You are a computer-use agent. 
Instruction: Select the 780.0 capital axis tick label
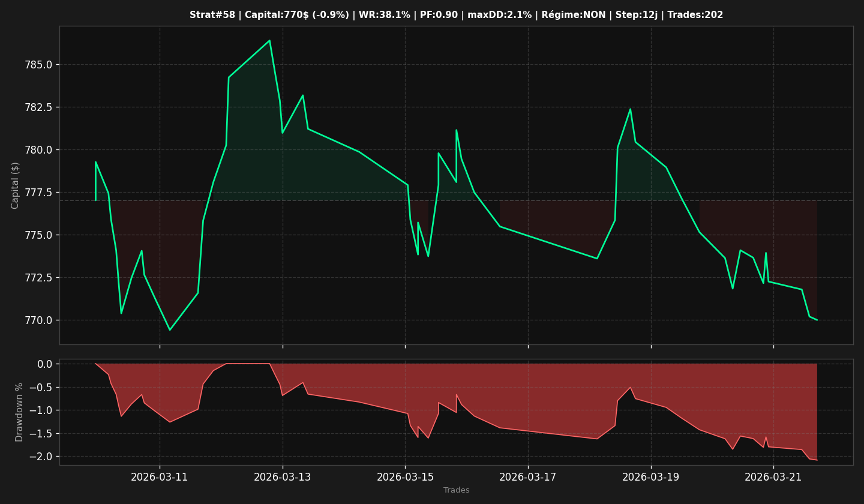pos(39,150)
